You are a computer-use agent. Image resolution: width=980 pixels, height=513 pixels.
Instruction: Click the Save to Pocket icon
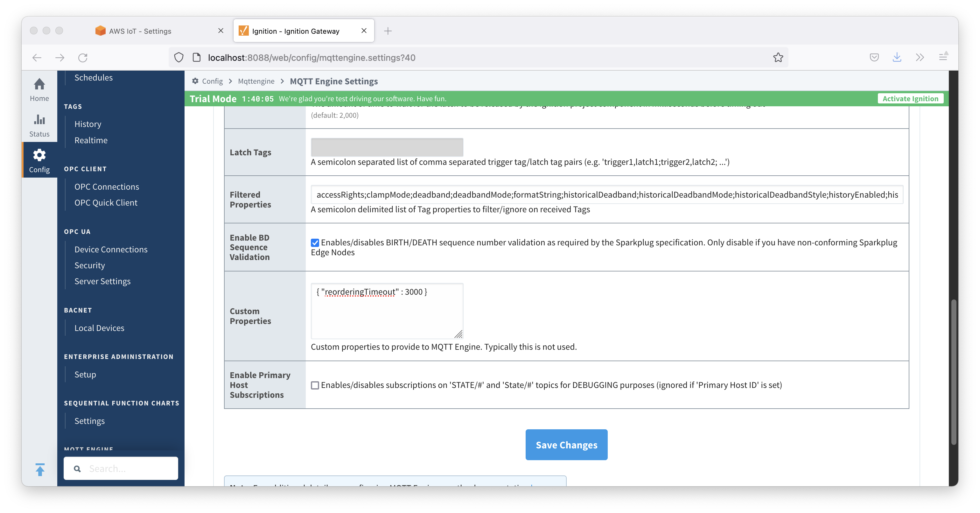click(x=874, y=58)
